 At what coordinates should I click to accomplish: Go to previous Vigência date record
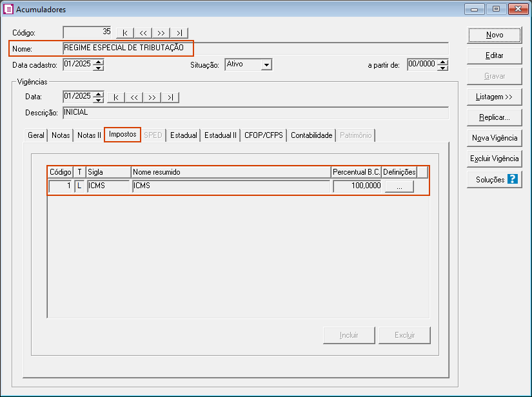(133, 97)
